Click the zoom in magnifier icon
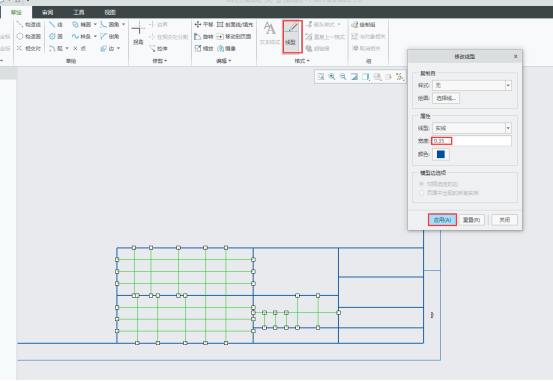 [332, 77]
